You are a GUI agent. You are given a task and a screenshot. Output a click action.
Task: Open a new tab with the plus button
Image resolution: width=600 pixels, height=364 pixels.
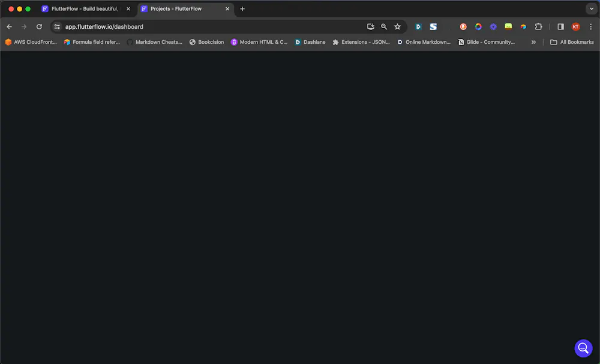(242, 9)
